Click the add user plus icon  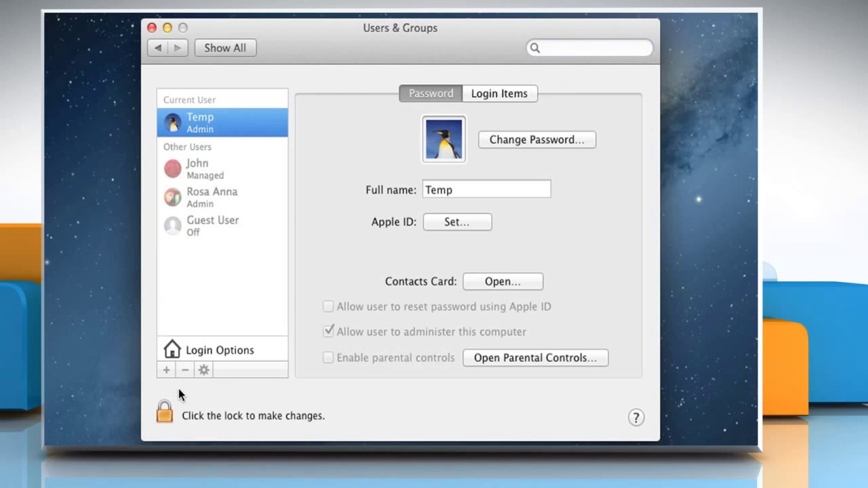coord(166,370)
